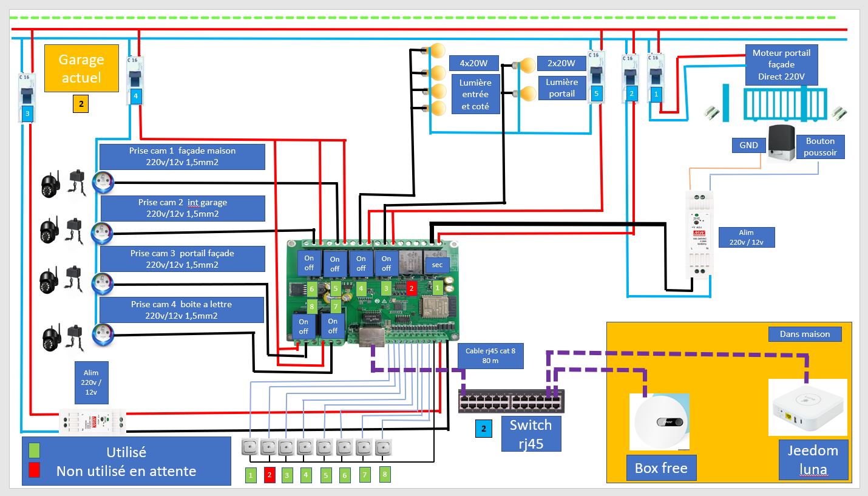This screenshot has width=868, height=496.
Task: Click the Freebox device picture
Action: tap(659, 422)
